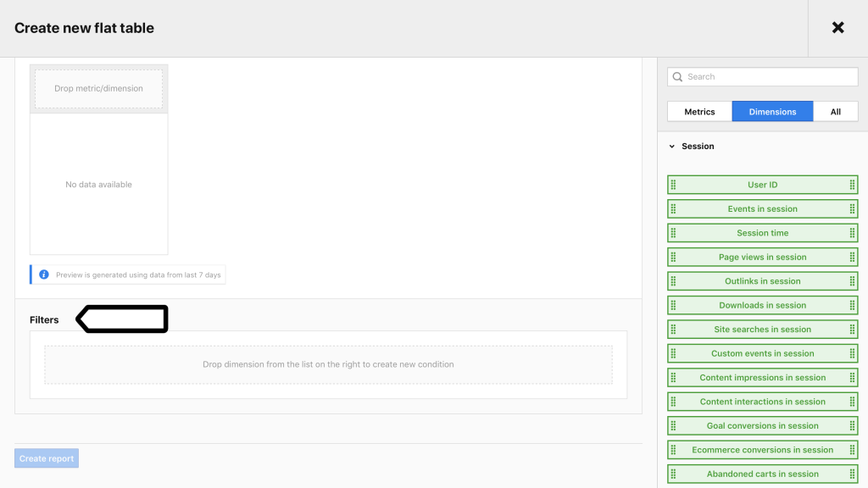Image resolution: width=868 pixels, height=488 pixels.
Task: Grab right drag handle of Content impressions in session
Action: point(852,377)
